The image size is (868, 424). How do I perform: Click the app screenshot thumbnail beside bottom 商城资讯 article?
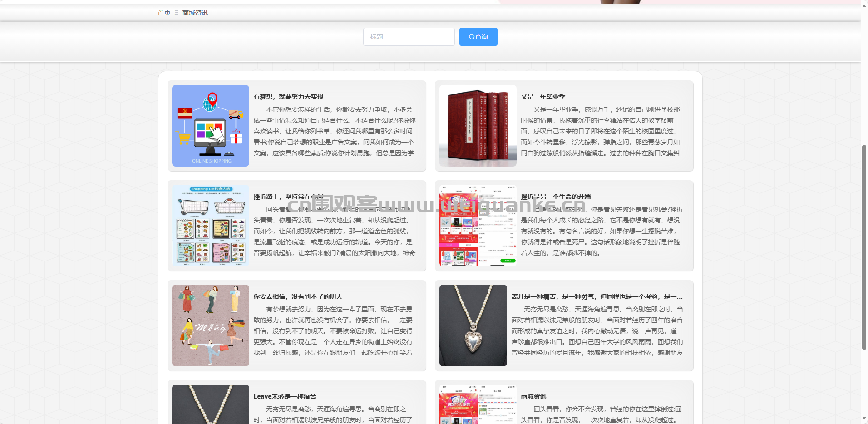(x=478, y=404)
